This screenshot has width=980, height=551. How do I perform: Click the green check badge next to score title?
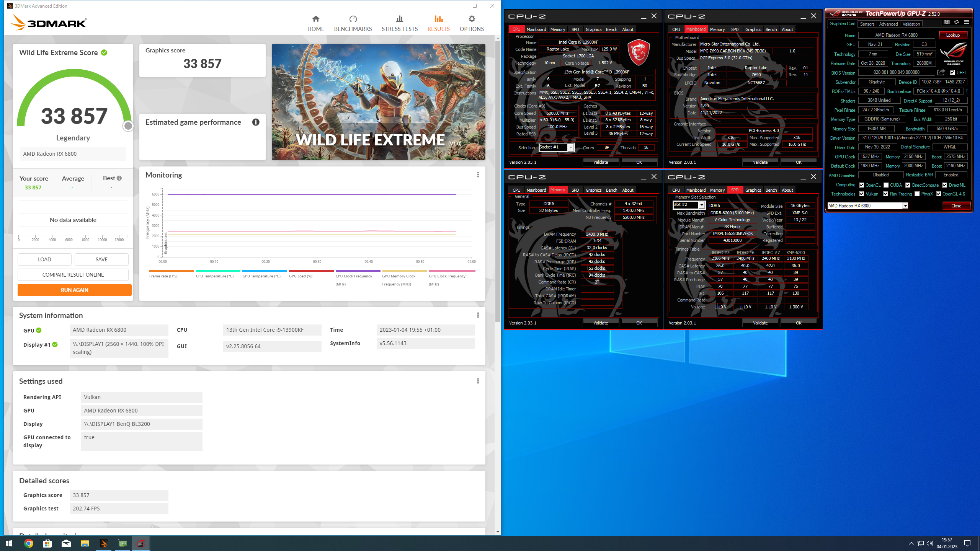tap(104, 52)
